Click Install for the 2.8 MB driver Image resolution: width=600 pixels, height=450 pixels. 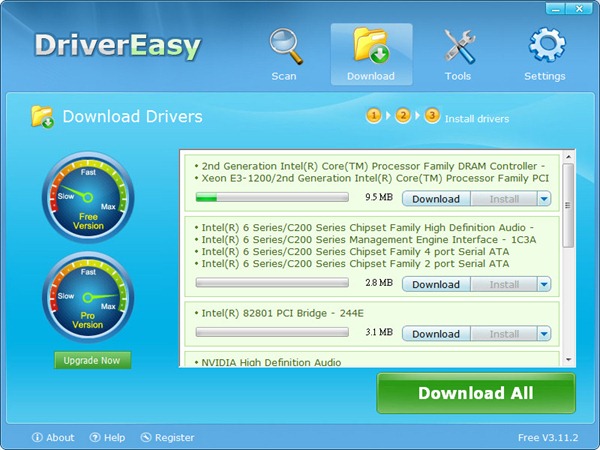(504, 284)
